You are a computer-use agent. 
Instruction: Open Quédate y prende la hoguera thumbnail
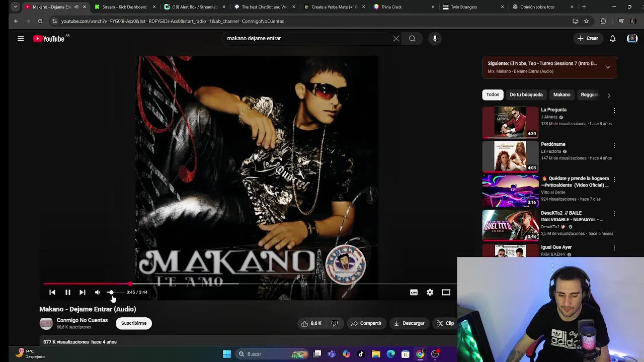511,191
